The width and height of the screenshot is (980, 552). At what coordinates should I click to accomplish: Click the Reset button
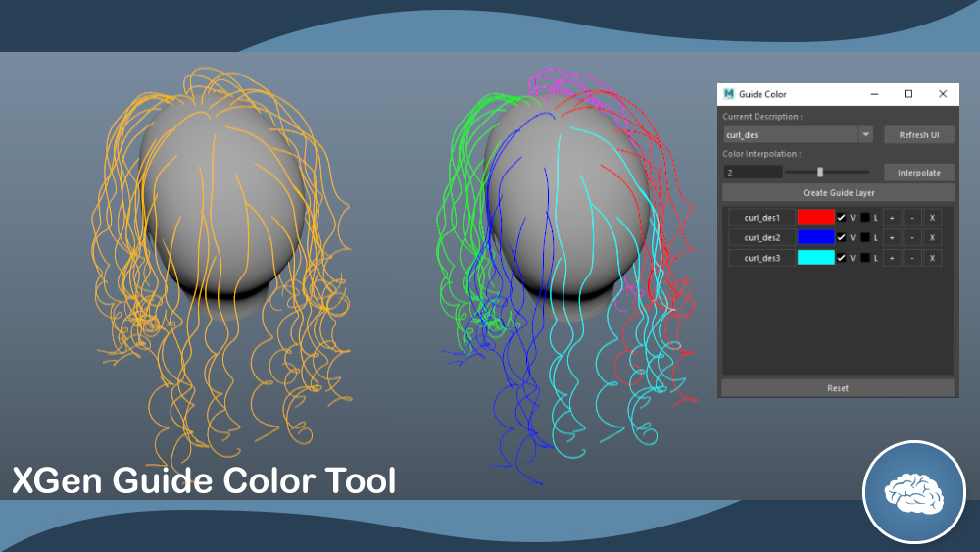838,388
